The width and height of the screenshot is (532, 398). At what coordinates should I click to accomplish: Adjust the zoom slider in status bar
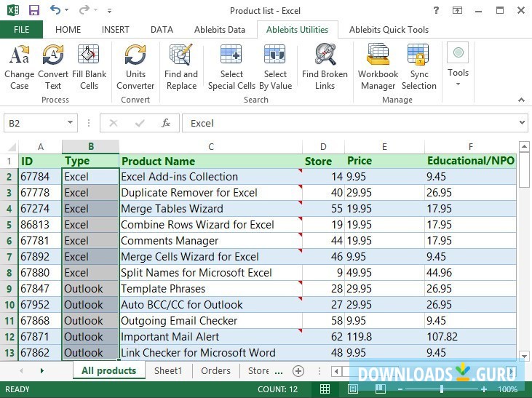tap(441, 390)
